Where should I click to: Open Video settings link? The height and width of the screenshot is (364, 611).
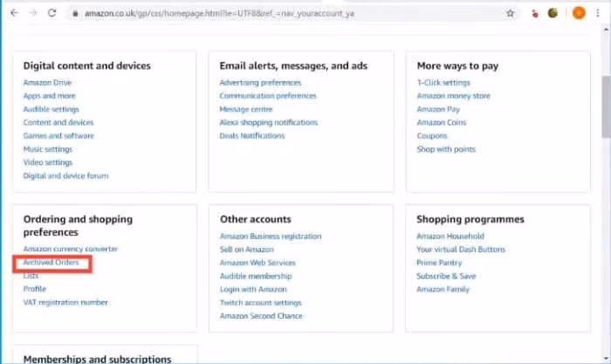pyautogui.click(x=48, y=162)
